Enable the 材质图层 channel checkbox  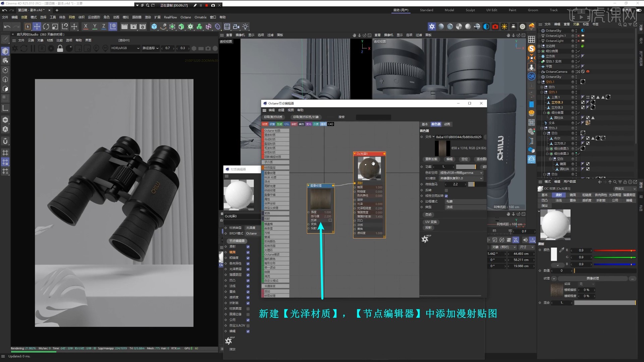point(248,309)
